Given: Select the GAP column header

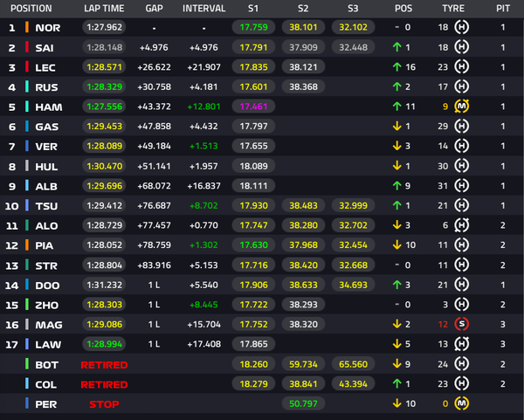Looking at the screenshot, I should pyautogui.click(x=154, y=9).
